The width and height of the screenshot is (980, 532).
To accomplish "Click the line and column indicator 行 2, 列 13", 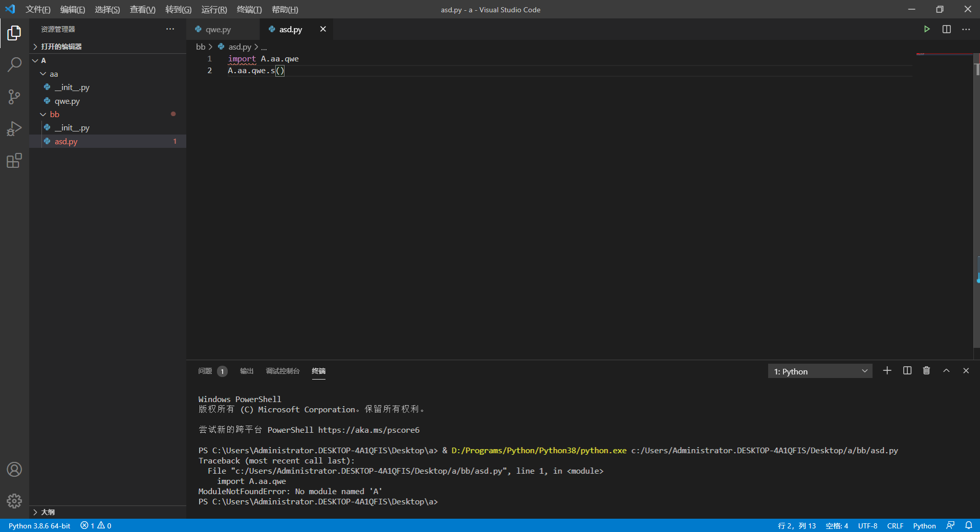I will [x=797, y=526].
